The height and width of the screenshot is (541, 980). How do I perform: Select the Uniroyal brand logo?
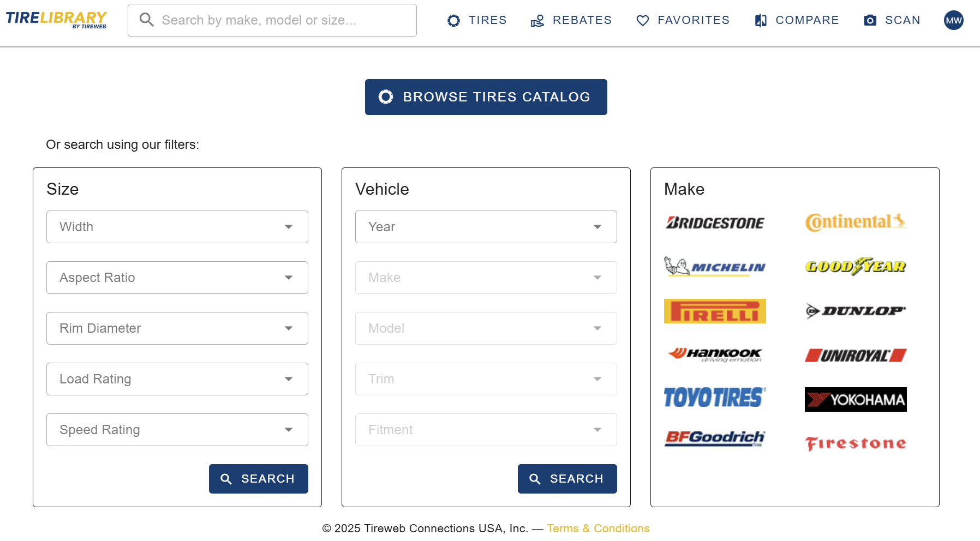coord(856,356)
